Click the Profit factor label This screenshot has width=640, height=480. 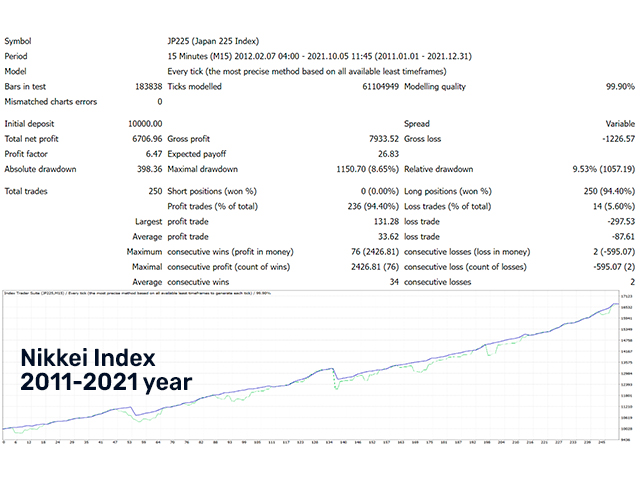point(26,154)
